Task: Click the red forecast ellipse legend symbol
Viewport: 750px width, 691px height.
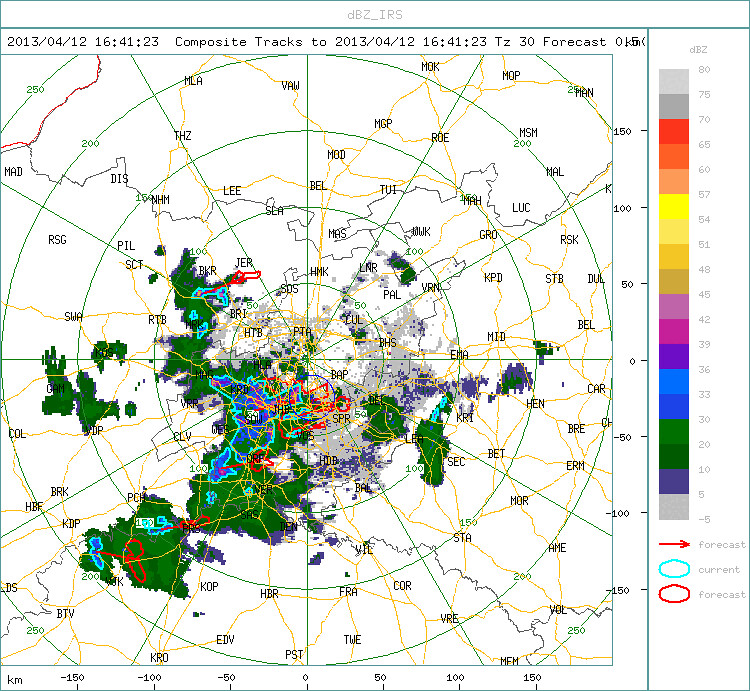Action: pyautogui.click(x=674, y=594)
